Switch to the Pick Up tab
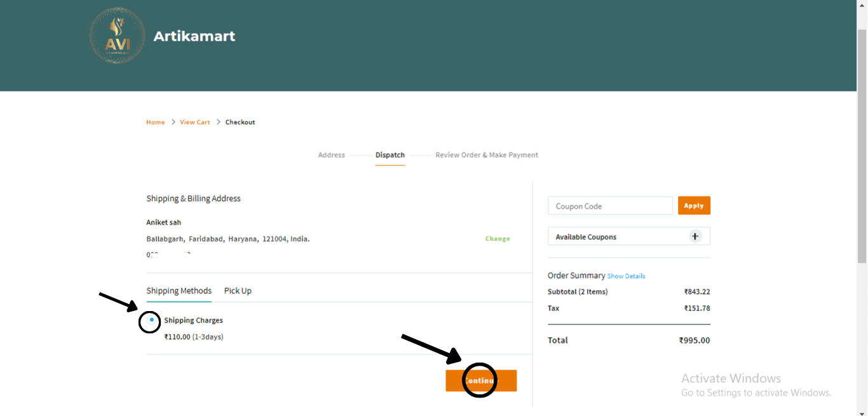Image resolution: width=868 pixels, height=416 pixels. pos(238,291)
